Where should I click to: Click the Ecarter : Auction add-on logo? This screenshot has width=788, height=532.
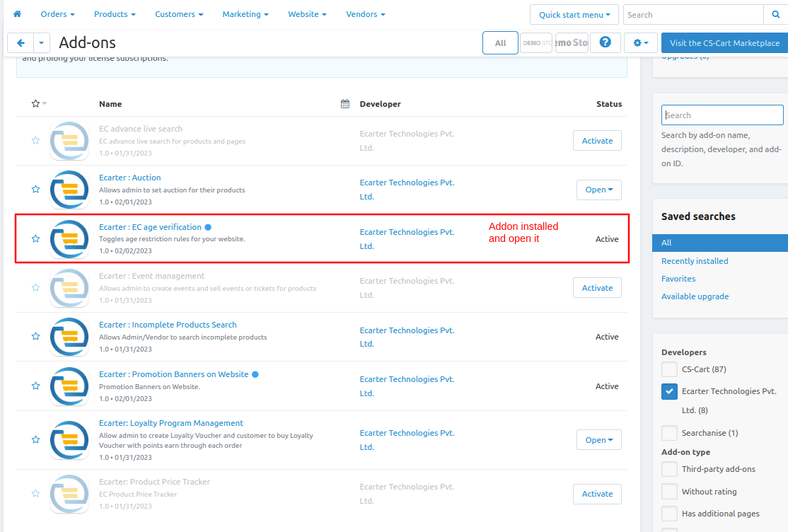click(x=69, y=190)
